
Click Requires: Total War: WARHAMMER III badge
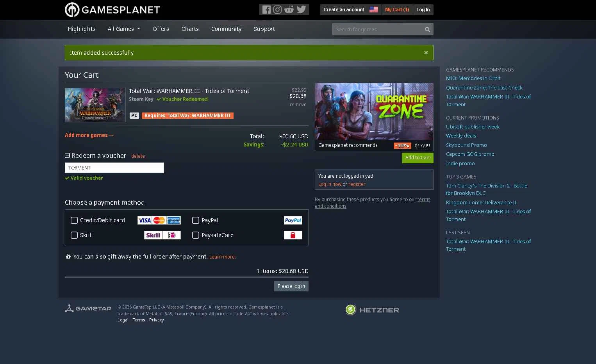187,116
